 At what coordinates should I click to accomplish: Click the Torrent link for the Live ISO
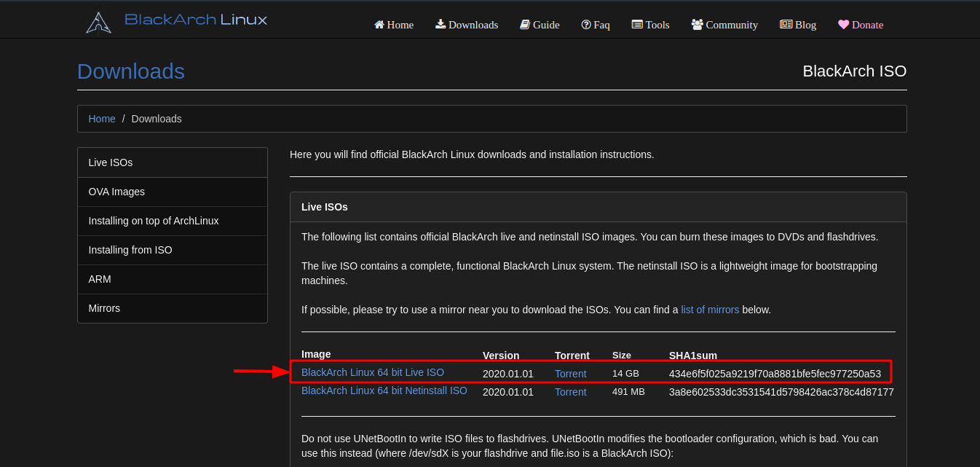570,374
